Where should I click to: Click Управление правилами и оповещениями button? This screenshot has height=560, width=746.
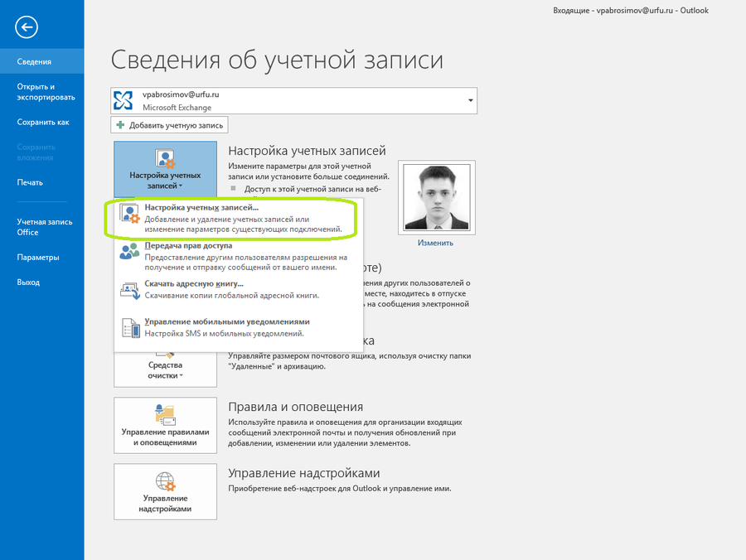165,426
